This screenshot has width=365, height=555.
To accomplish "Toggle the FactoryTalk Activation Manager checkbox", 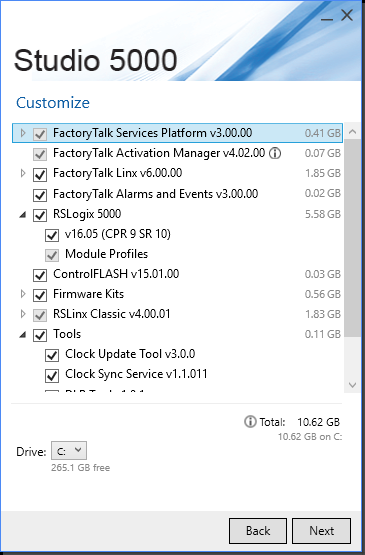I will click(x=40, y=154).
